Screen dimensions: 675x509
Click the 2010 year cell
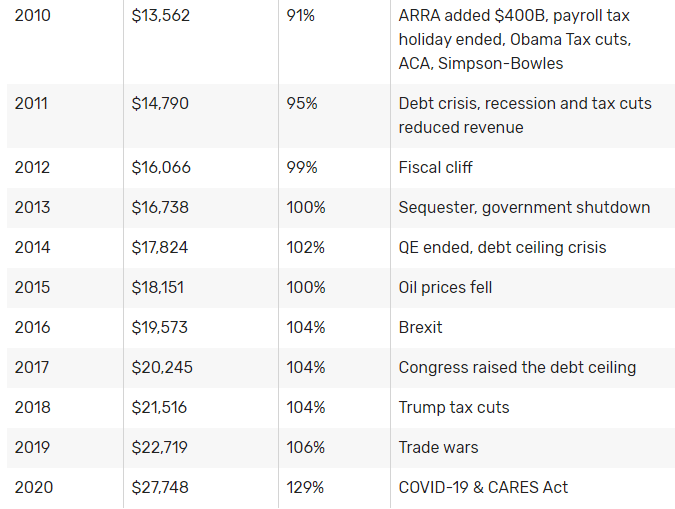[x=31, y=16]
